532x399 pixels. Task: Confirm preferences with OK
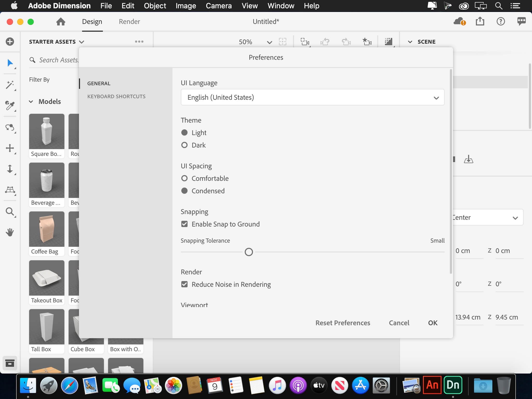pos(433,323)
